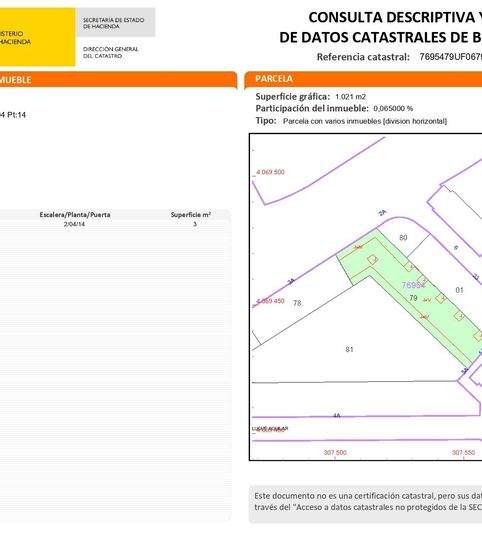Click the yellow Ministerio de Hacienda logo
Image resolution: width=482 pixels, height=542 pixels.
37,37
